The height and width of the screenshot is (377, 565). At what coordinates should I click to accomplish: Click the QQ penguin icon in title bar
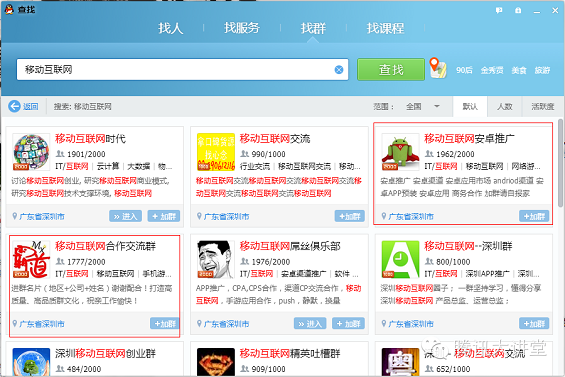(x=9, y=9)
